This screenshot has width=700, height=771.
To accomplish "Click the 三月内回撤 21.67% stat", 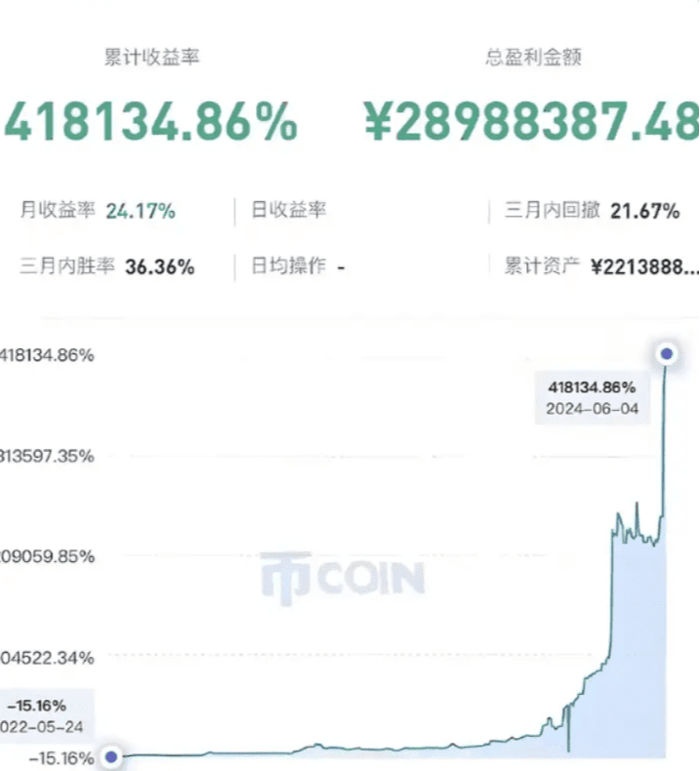I will coord(592,211).
